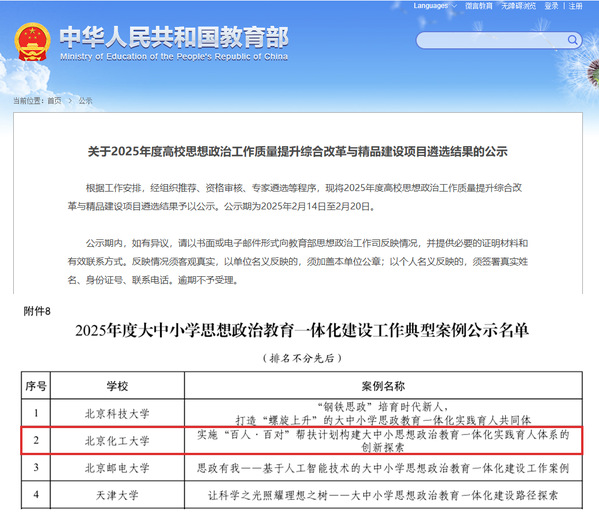Click the national emblem logo
Image resolution: width=599 pixels, height=519 pixels.
click(32, 42)
